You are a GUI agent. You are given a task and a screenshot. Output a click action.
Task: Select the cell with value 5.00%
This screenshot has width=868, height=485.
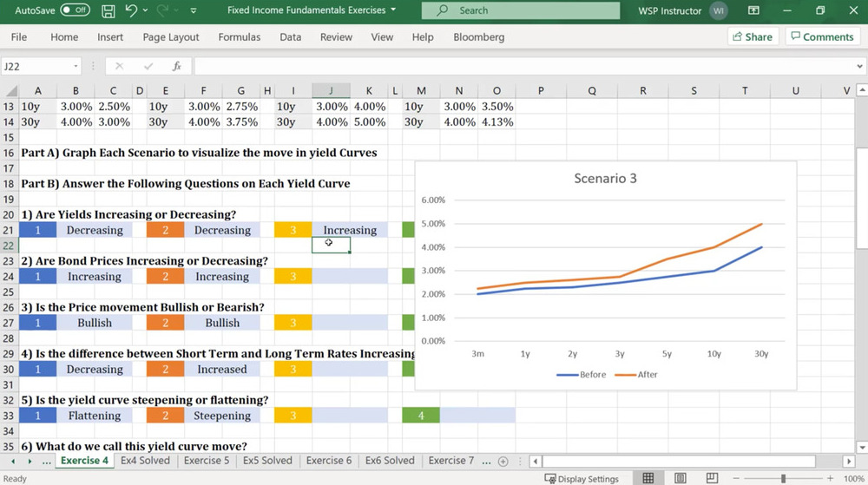pyautogui.click(x=369, y=122)
